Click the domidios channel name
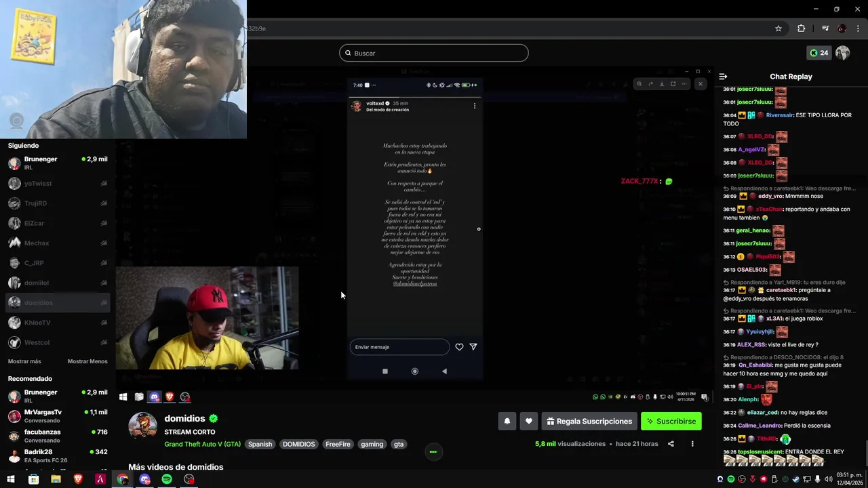Viewport: 868px width, 488px height. click(184, 418)
